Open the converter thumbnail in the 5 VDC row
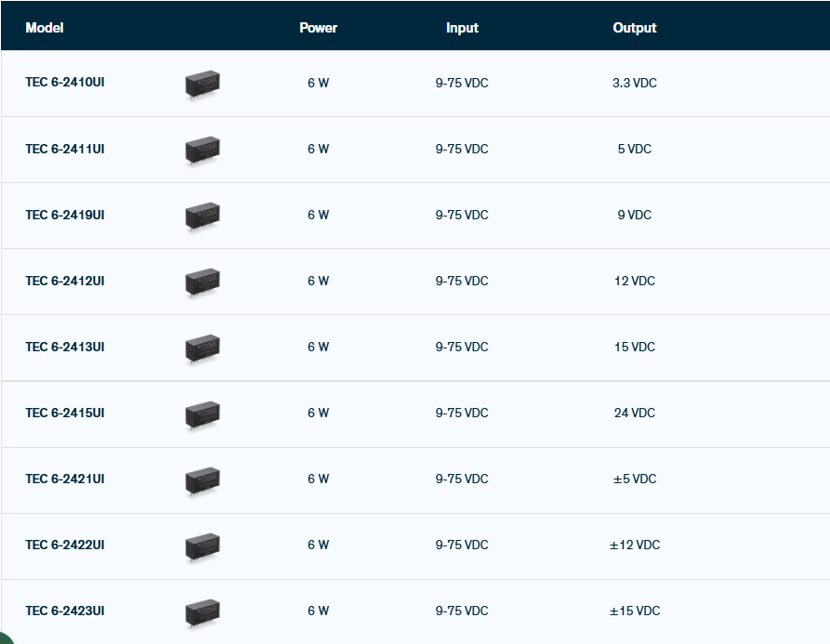Viewport: 830px width, 644px height. pos(203,151)
